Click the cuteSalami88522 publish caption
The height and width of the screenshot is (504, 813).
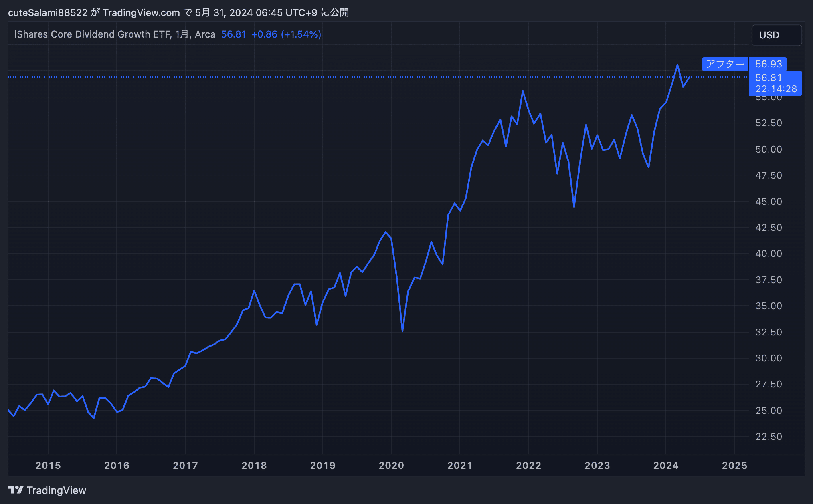(x=178, y=12)
